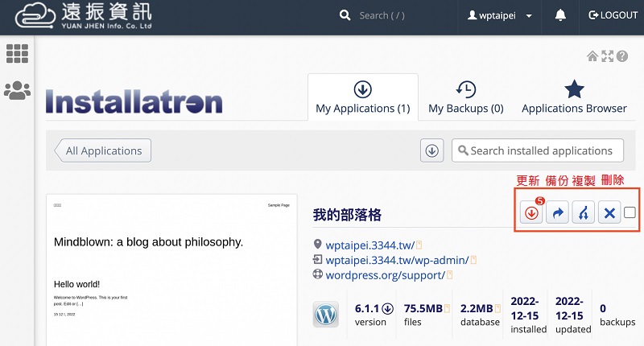The image size is (644, 346).
Task: Open the notifications bell
Action: 560,15
